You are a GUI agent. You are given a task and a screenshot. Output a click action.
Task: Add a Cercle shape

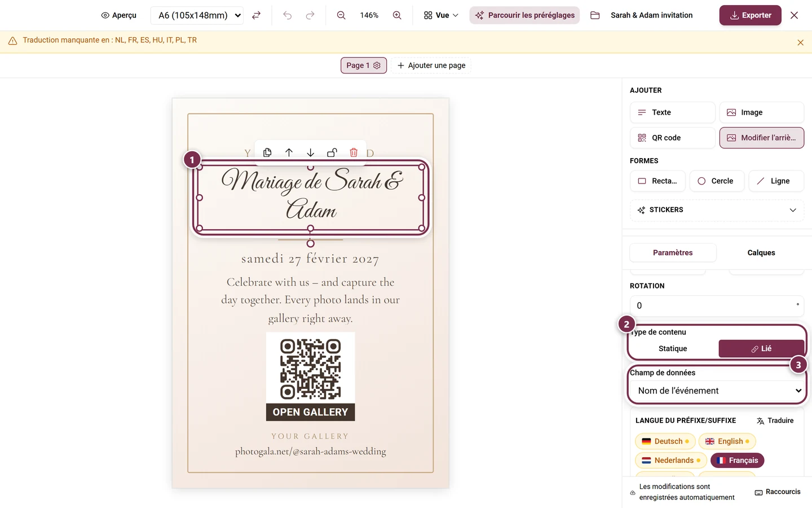(x=717, y=181)
